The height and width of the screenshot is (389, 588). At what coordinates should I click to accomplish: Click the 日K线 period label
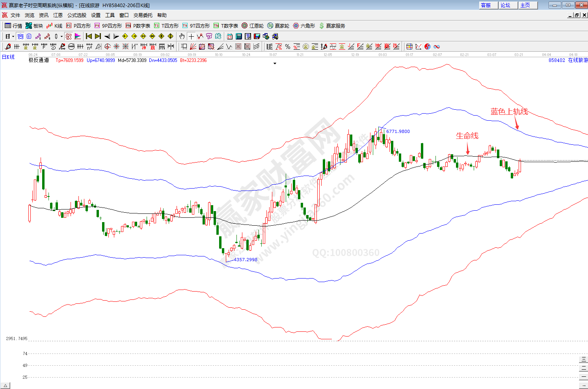[x=8, y=57]
